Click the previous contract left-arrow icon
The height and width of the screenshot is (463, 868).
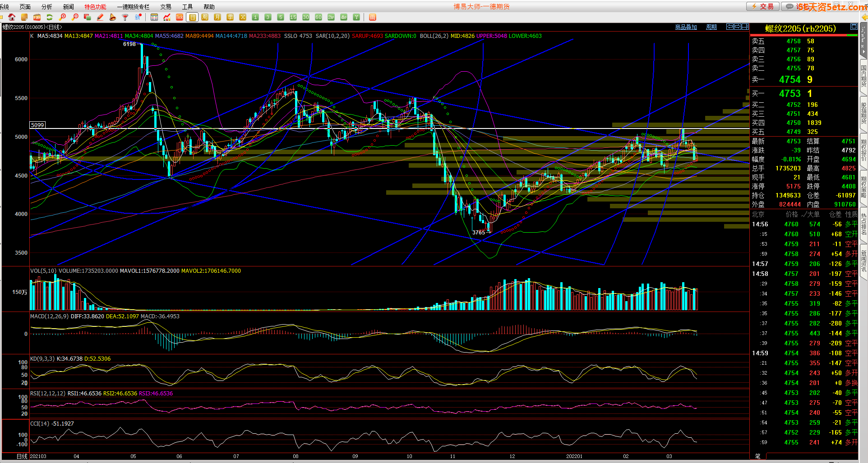pyautogui.click(x=729, y=27)
